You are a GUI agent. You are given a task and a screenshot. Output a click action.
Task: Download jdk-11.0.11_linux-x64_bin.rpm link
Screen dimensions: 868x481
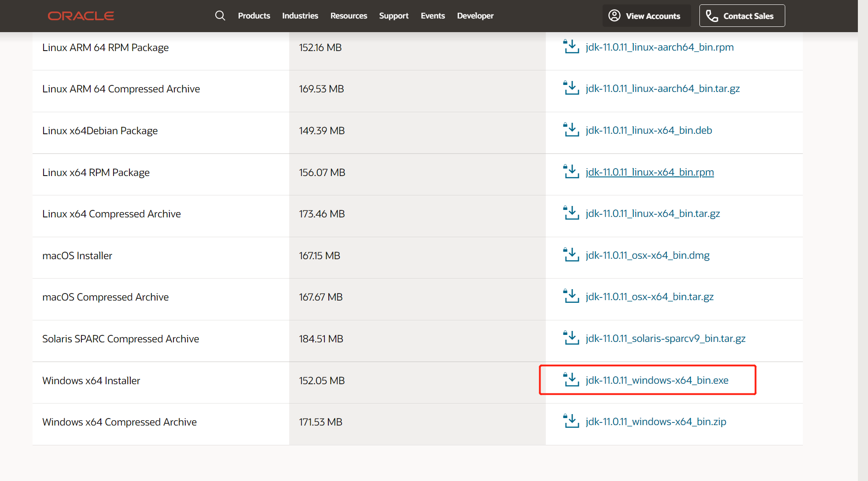pyautogui.click(x=649, y=172)
